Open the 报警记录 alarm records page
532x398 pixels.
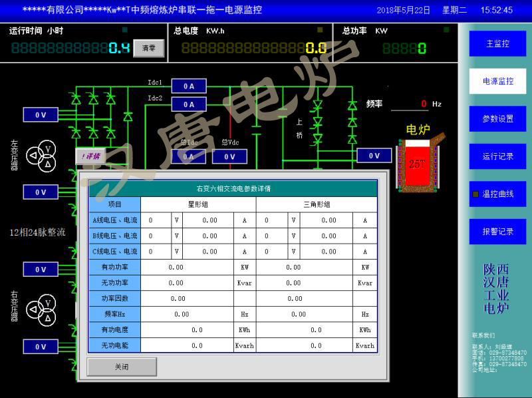click(x=498, y=232)
